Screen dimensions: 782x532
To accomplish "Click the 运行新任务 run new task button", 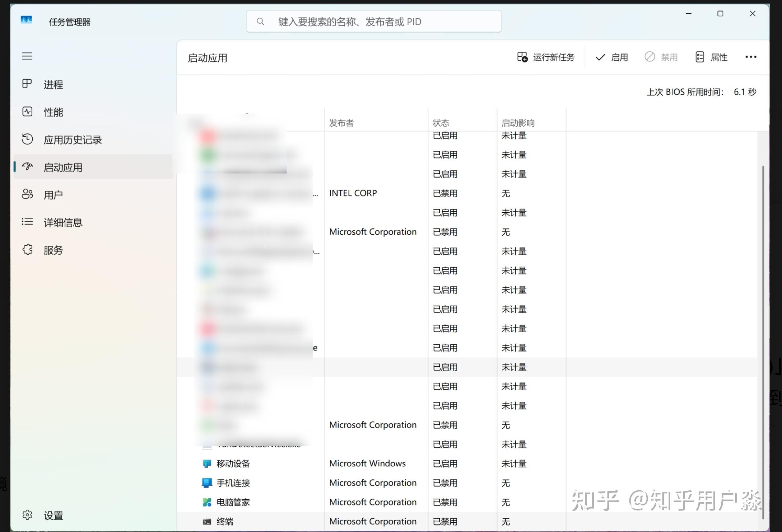I will point(546,57).
